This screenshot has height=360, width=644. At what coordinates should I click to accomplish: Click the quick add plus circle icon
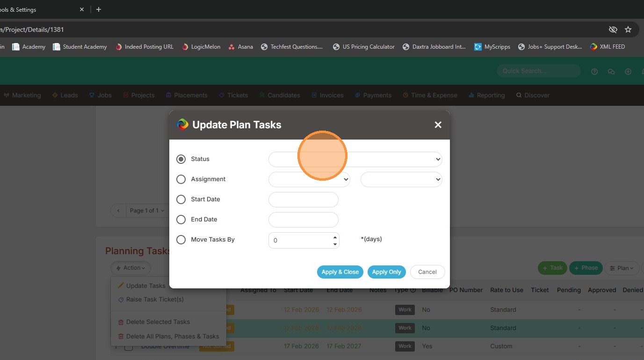point(628,72)
